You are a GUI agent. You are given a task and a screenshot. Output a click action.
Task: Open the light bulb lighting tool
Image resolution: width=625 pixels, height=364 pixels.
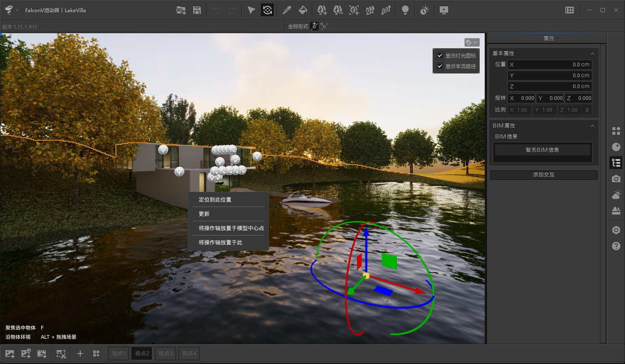[405, 10]
